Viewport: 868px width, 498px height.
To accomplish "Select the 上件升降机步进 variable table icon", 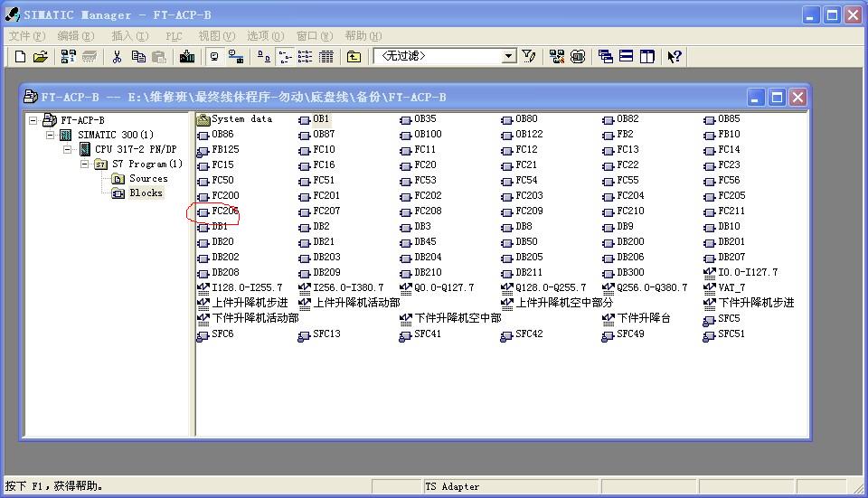I will (203, 303).
